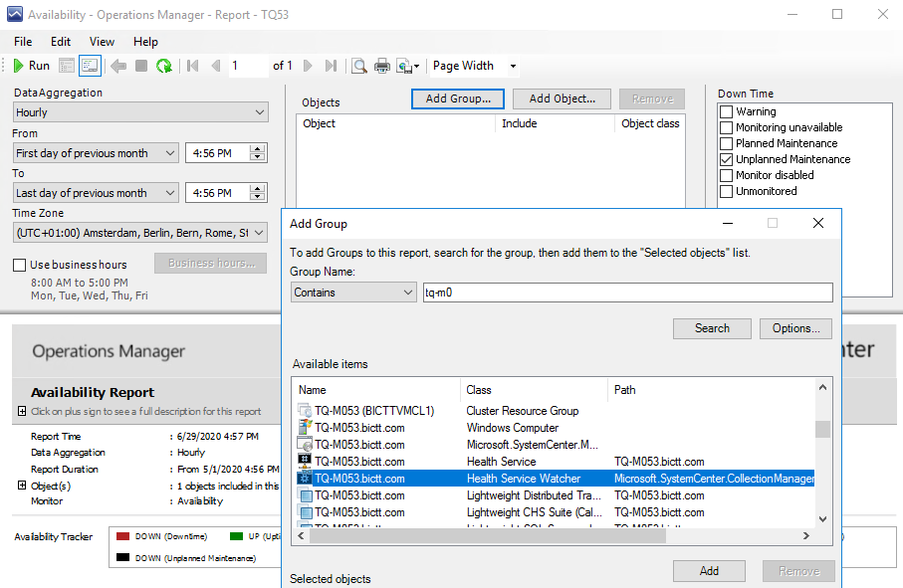Screen dimensions: 903x588
Task: Click the horizontal scrollbar left arrow
Action: coord(301,535)
